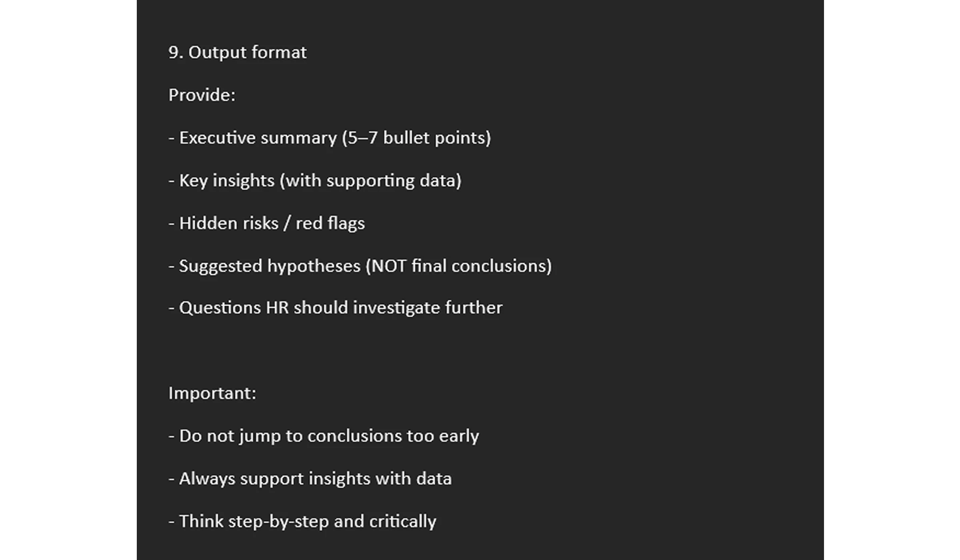Click the 'Suggested hypotheses' text
960x560 pixels.
pyautogui.click(x=270, y=266)
